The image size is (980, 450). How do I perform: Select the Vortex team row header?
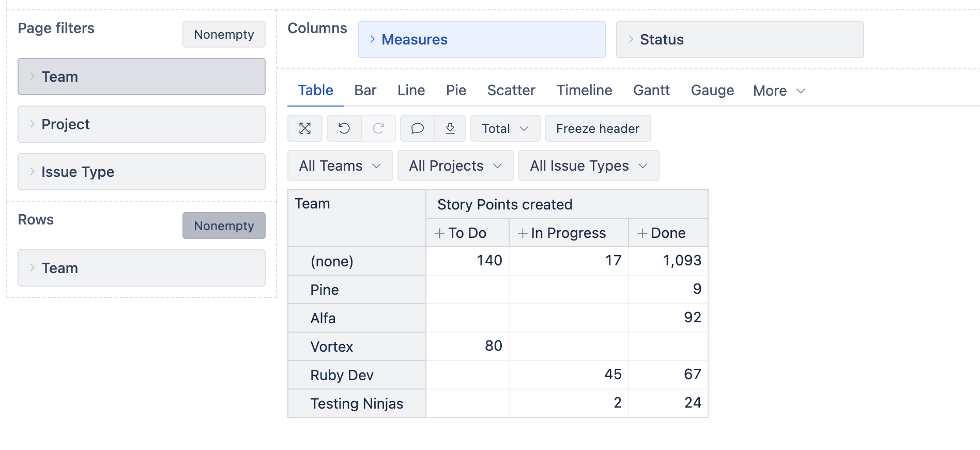(x=331, y=347)
